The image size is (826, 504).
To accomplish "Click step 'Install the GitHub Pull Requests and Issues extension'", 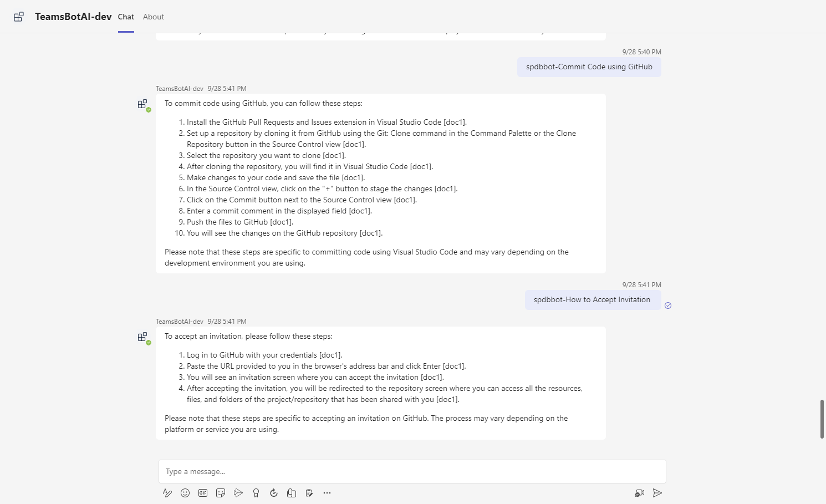I will [327, 122].
